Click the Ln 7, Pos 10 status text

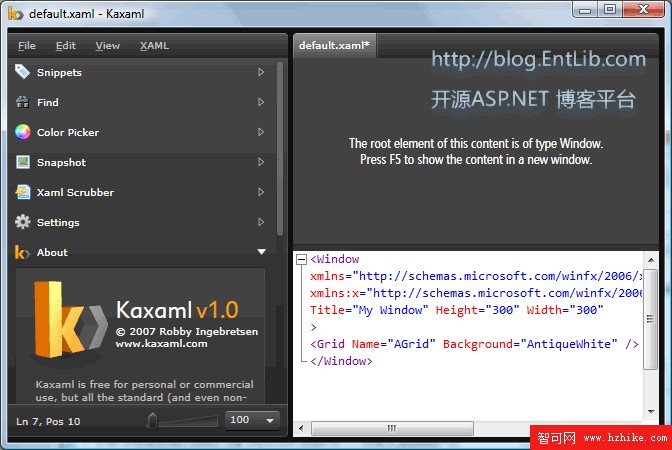pos(48,421)
